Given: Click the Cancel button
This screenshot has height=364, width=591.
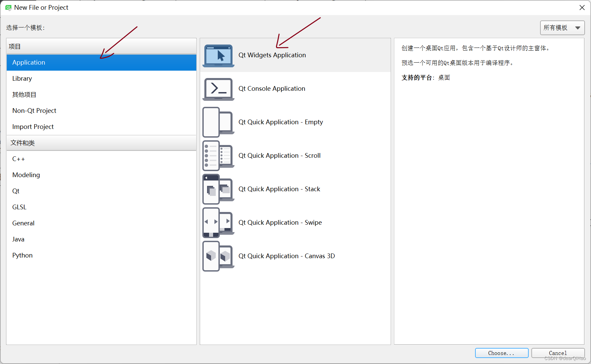Looking at the screenshot, I should 558,353.
